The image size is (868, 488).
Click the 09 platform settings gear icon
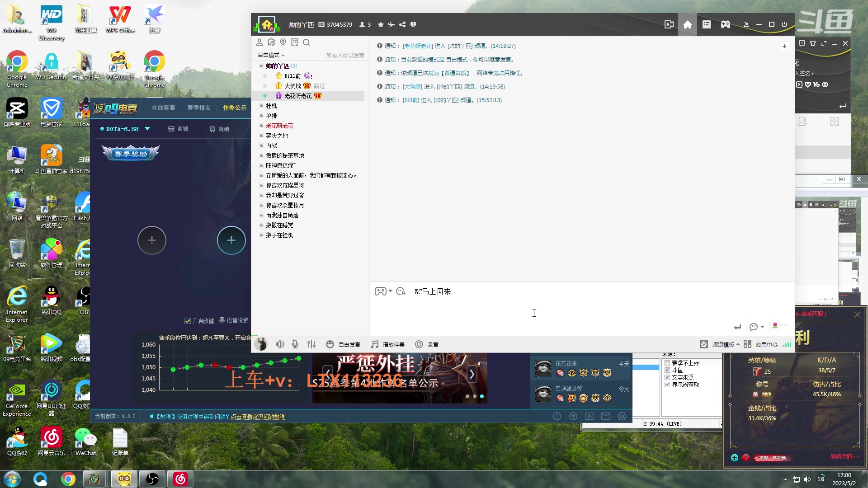[x=622, y=416]
